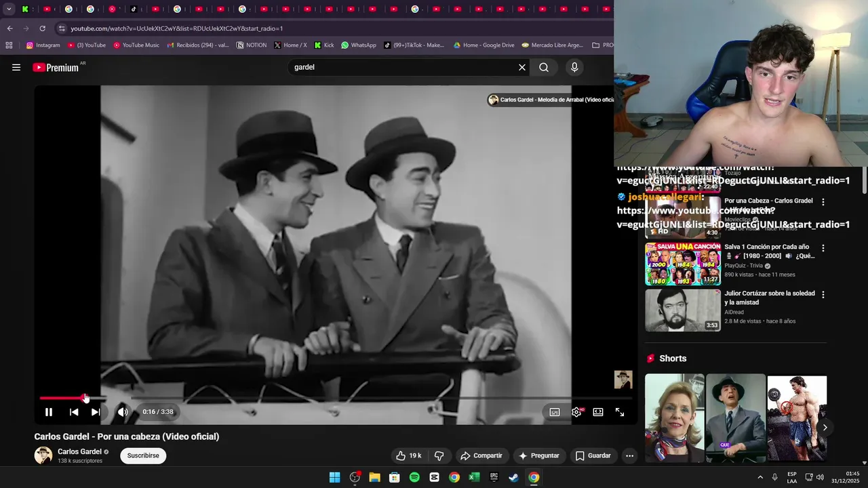This screenshot has height=488, width=868.
Task: Click the channel watermark in the video corner
Action: [623, 380]
